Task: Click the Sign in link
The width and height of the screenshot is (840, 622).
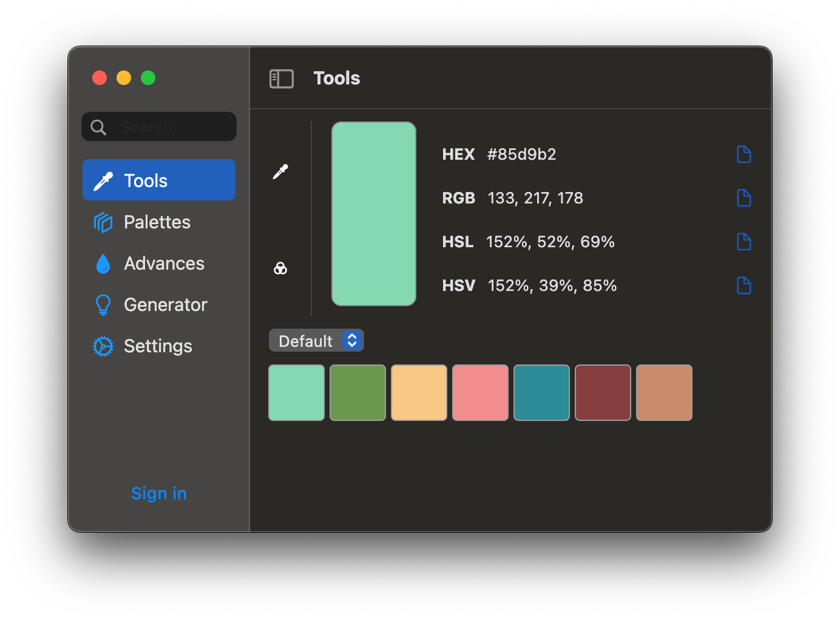Action: [159, 493]
